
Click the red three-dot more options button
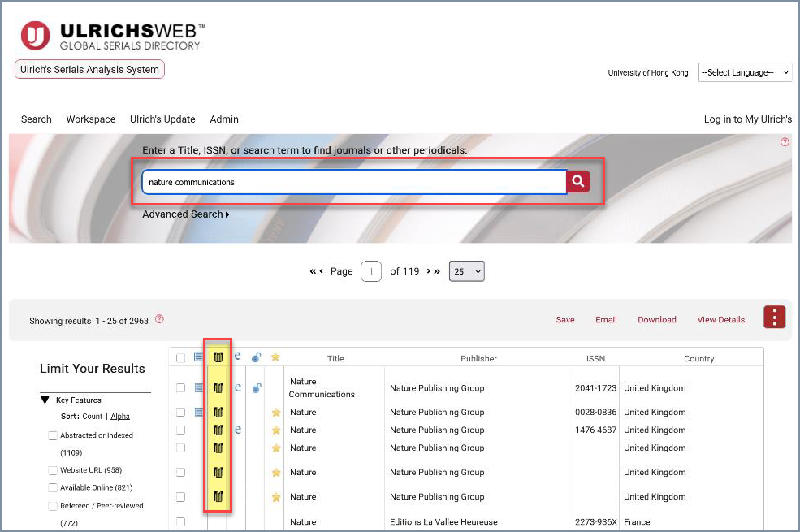pyautogui.click(x=774, y=318)
